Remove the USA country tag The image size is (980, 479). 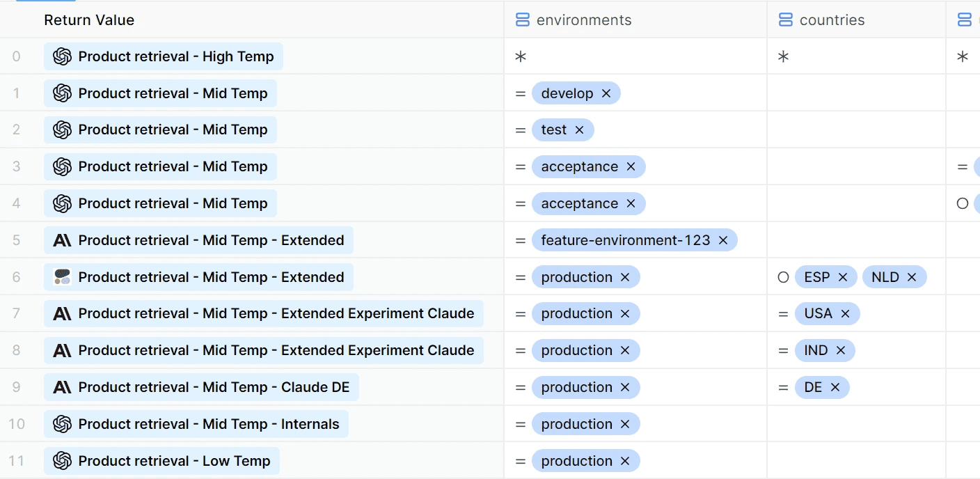coord(846,314)
